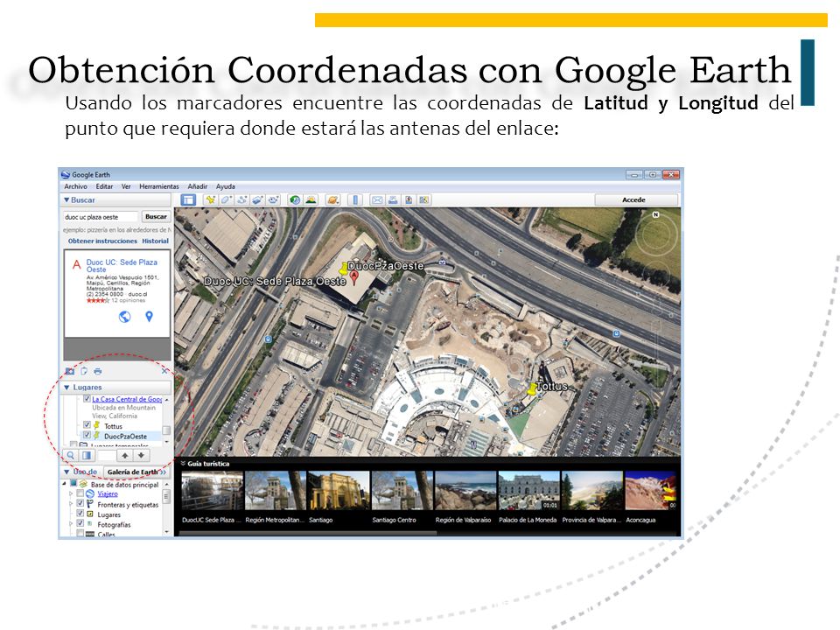This screenshot has height=630, width=840.
Task: Open the Galería de Earth button
Action: [x=135, y=472]
